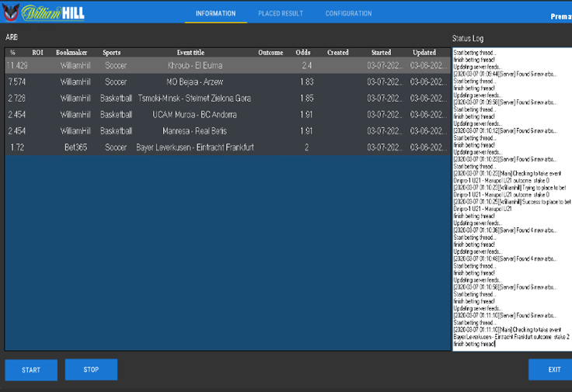Select the Khroub - El Eulma row
The image size is (572, 392).
pyautogui.click(x=228, y=65)
